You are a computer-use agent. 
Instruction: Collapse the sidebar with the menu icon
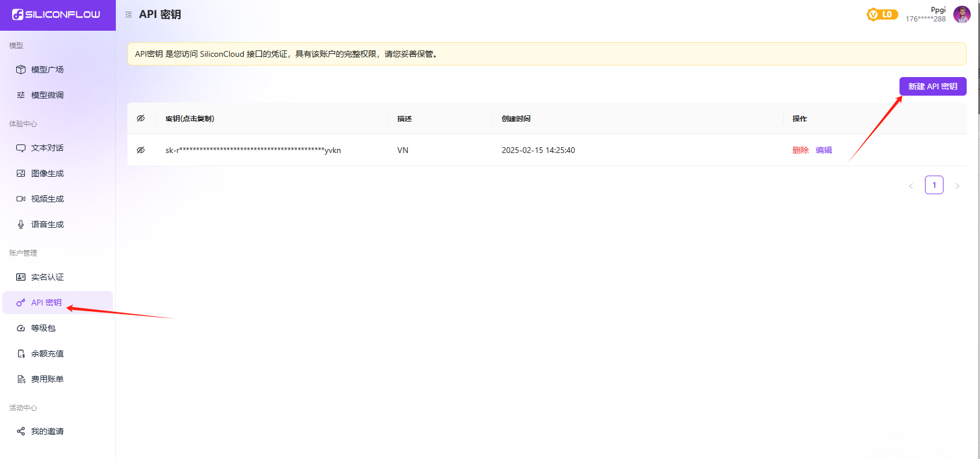pyautogui.click(x=129, y=14)
